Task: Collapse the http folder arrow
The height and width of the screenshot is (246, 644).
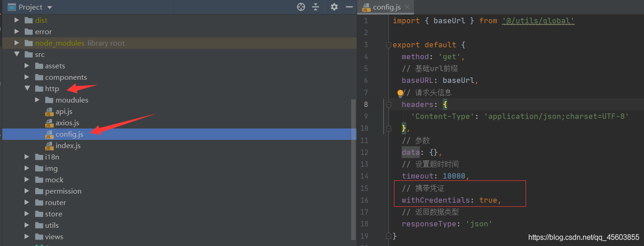Action: click(27, 88)
